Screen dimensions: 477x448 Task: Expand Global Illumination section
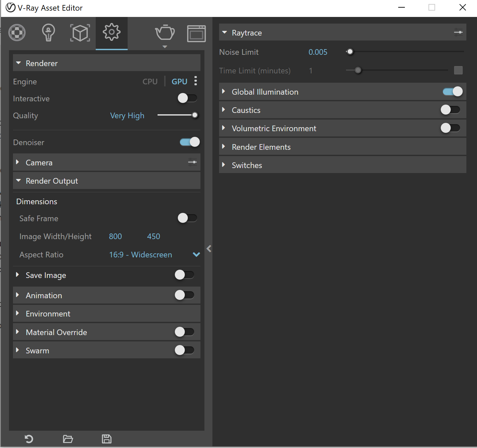pyautogui.click(x=224, y=91)
